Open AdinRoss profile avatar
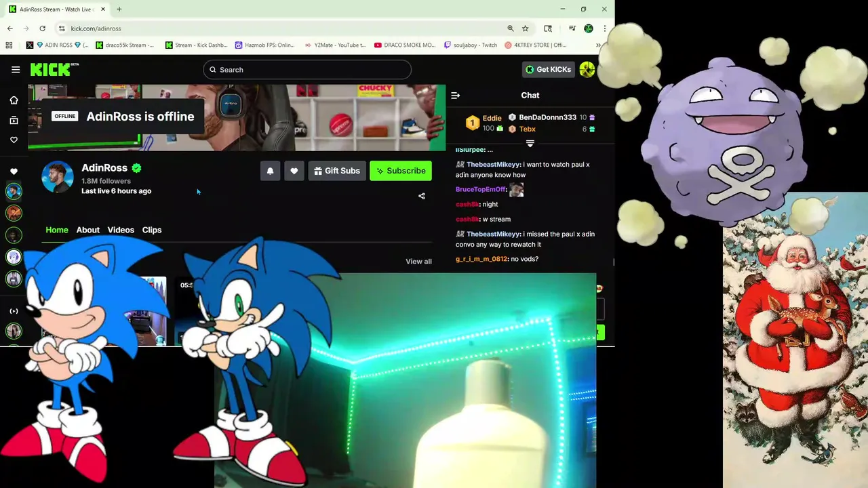Viewport: 868px width, 488px height. (58, 178)
